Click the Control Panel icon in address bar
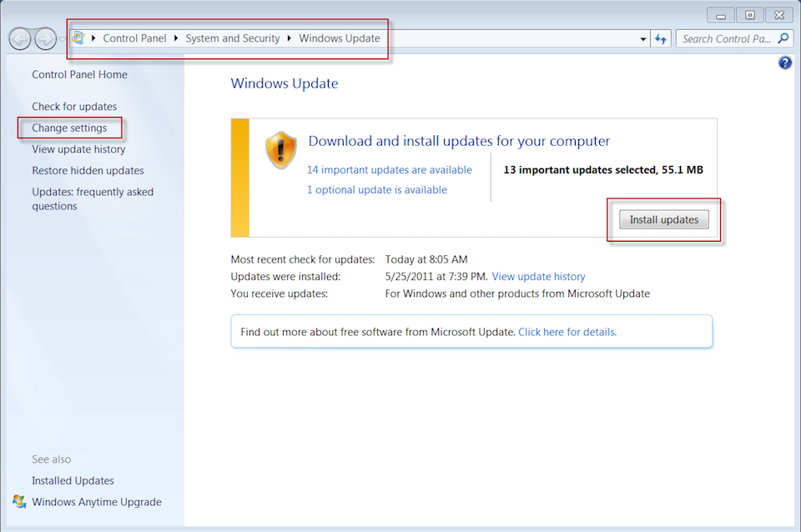The height and width of the screenshot is (532, 801). pyautogui.click(x=79, y=38)
